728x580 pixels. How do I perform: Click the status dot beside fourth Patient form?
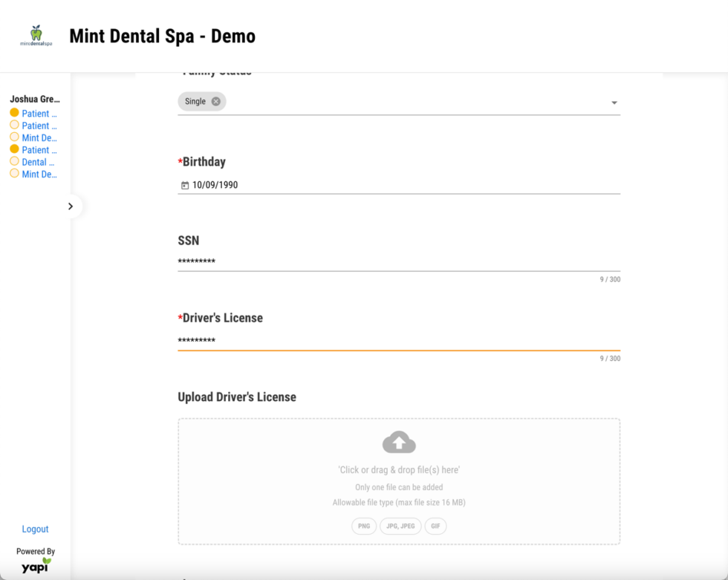point(13,149)
